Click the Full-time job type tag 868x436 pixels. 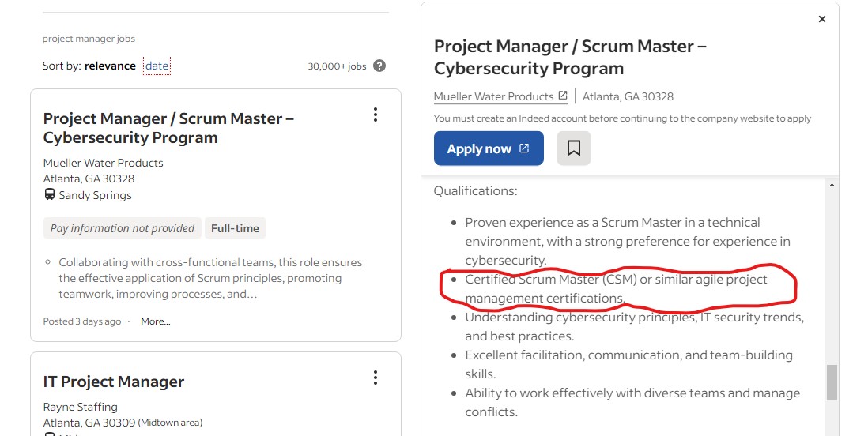235,228
